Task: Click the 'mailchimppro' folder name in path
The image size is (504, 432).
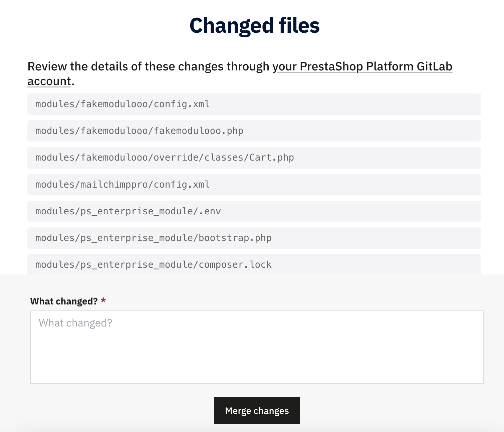Action: point(114,185)
